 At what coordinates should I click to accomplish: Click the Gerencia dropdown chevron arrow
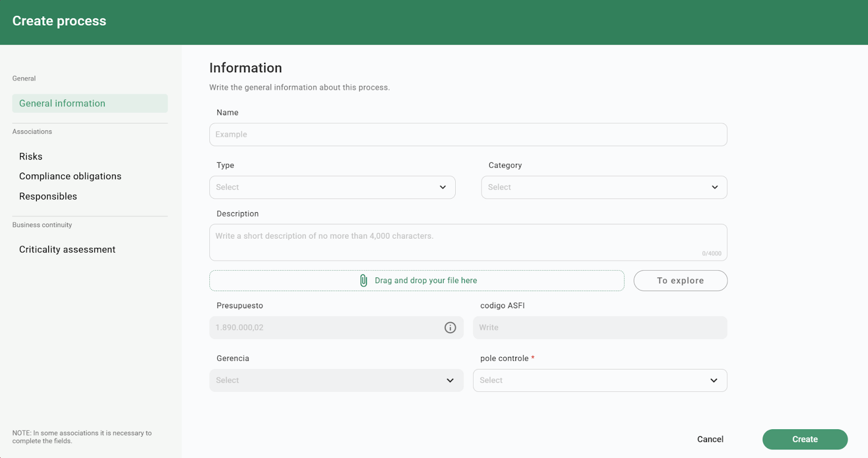(x=450, y=380)
